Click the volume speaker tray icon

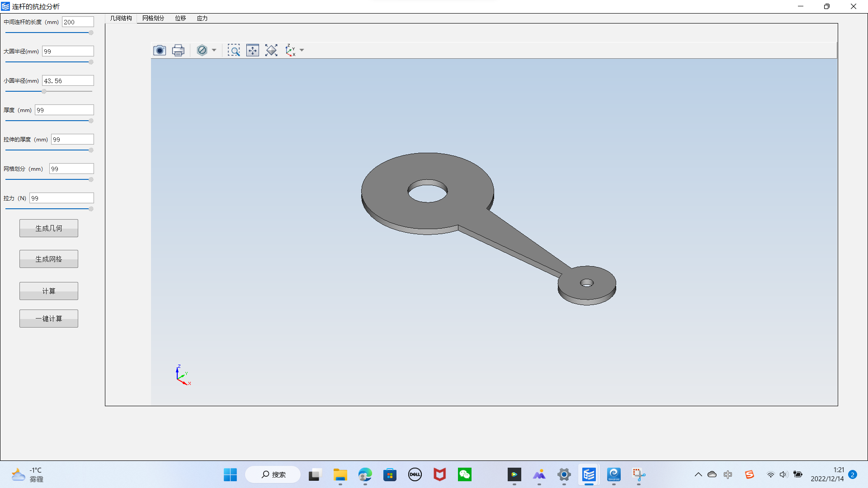click(784, 474)
